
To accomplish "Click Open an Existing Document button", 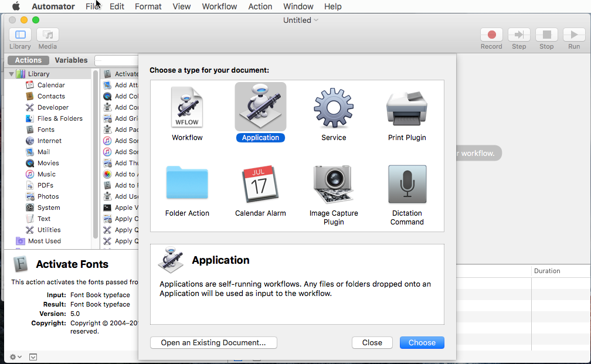I will pos(213,342).
